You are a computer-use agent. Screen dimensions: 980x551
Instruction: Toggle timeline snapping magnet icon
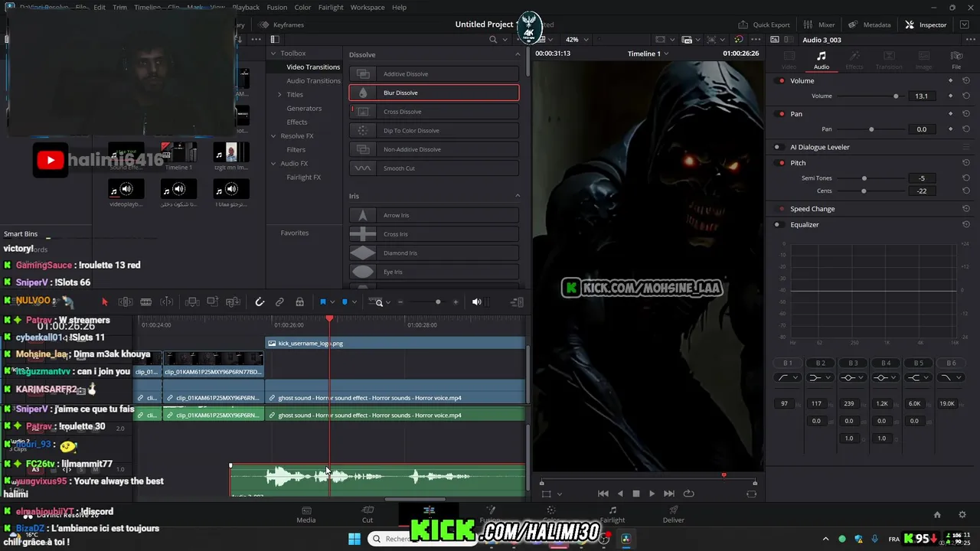point(260,302)
